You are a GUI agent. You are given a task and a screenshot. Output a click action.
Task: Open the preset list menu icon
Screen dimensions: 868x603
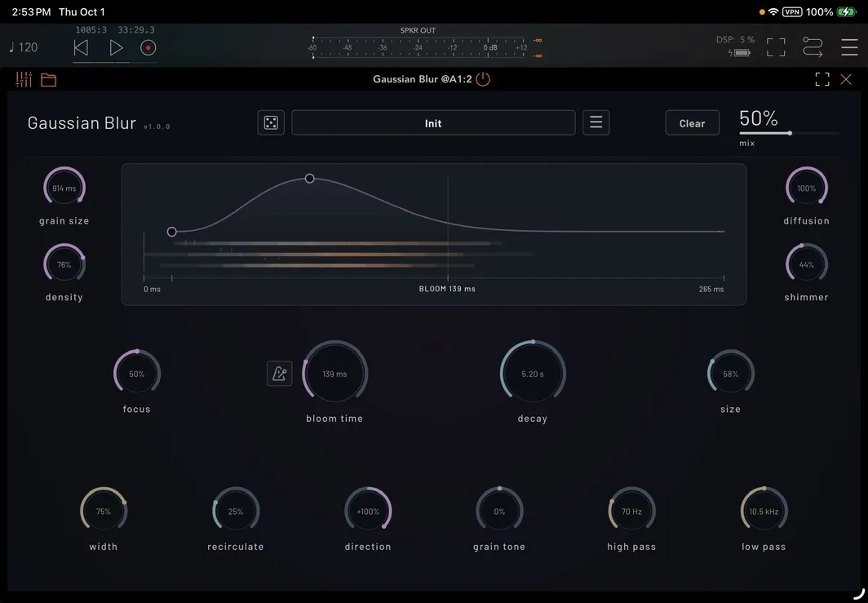coord(596,123)
